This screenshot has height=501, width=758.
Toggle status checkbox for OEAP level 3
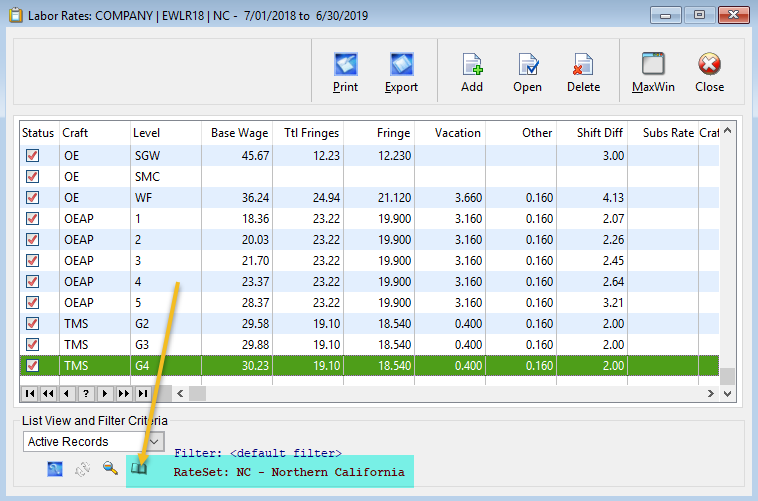[32, 261]
